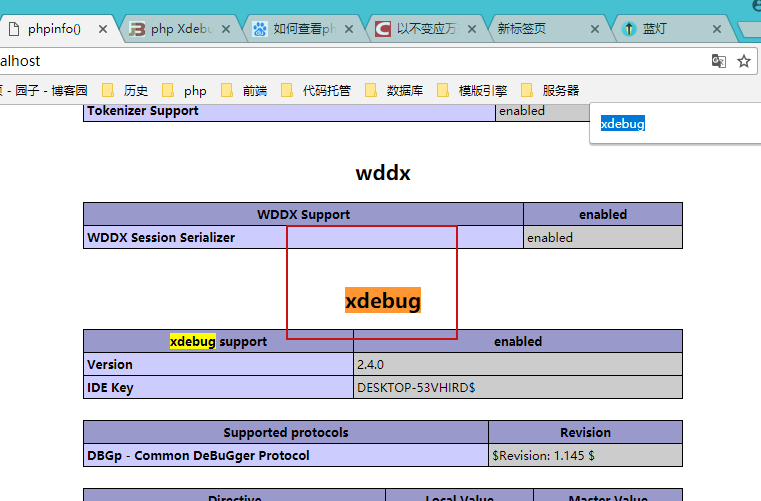761x501 pixels.
Task: Click the $Revision: 1.145 $ value
Action: coord(585,455)
